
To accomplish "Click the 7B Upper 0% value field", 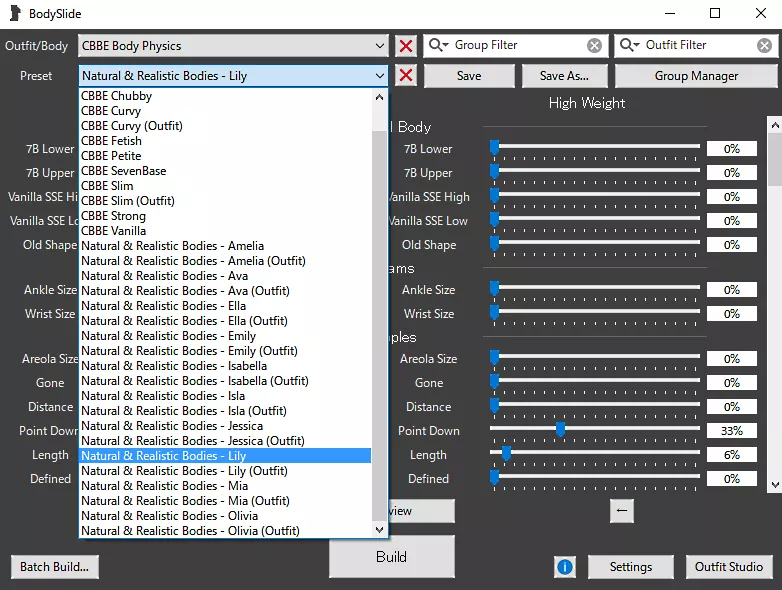I will (732, 173).
